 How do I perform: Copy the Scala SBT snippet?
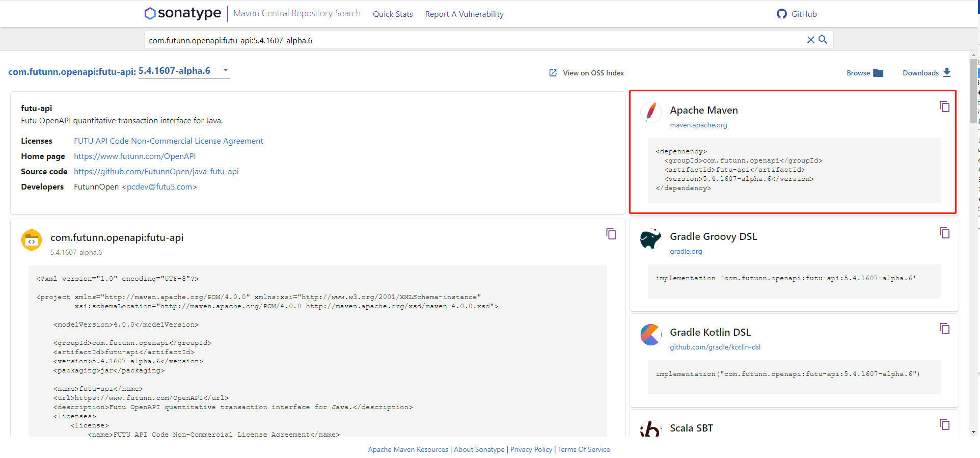pos(944,424)
